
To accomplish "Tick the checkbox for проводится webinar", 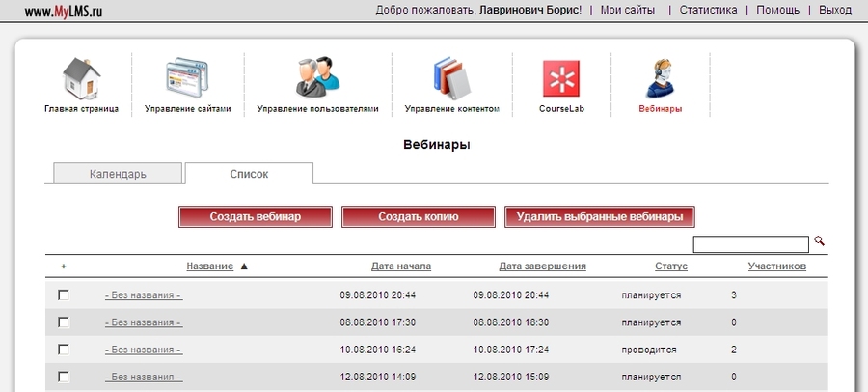I will (x=64, y=349).
